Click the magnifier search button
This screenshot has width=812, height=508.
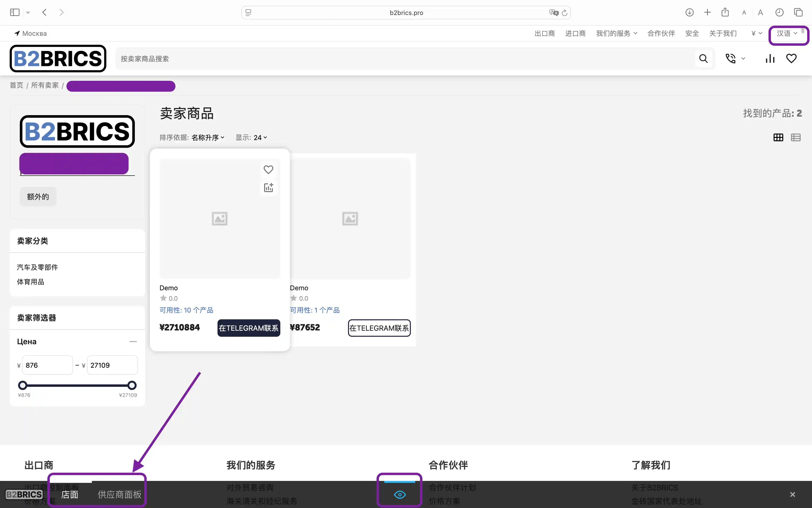tap(703, 59)
